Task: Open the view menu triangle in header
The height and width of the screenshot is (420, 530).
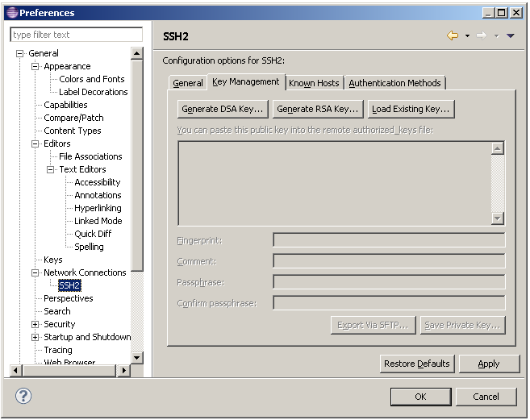Action: click(511, 36)
